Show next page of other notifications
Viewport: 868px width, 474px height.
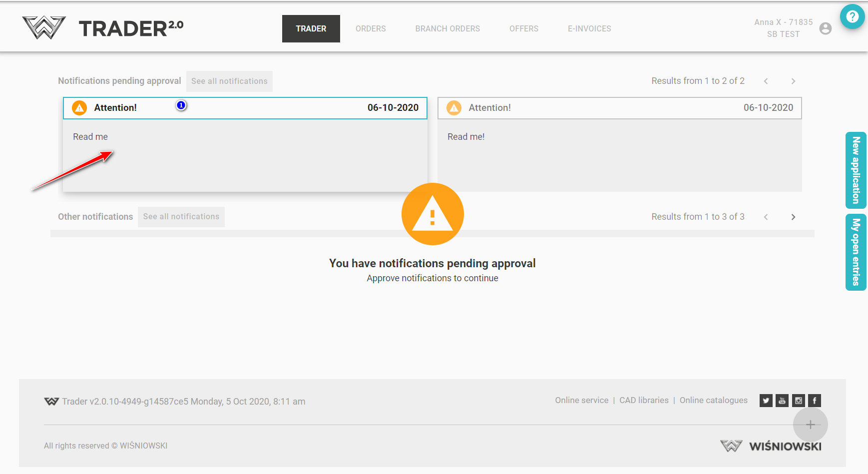coord(793,217)
